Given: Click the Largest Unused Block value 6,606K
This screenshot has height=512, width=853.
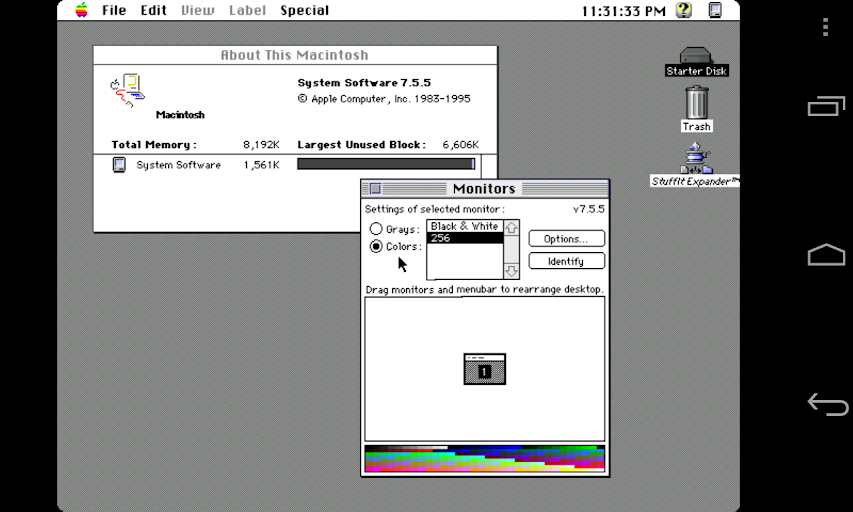Looking at the screenshot, I should (460, 145).
